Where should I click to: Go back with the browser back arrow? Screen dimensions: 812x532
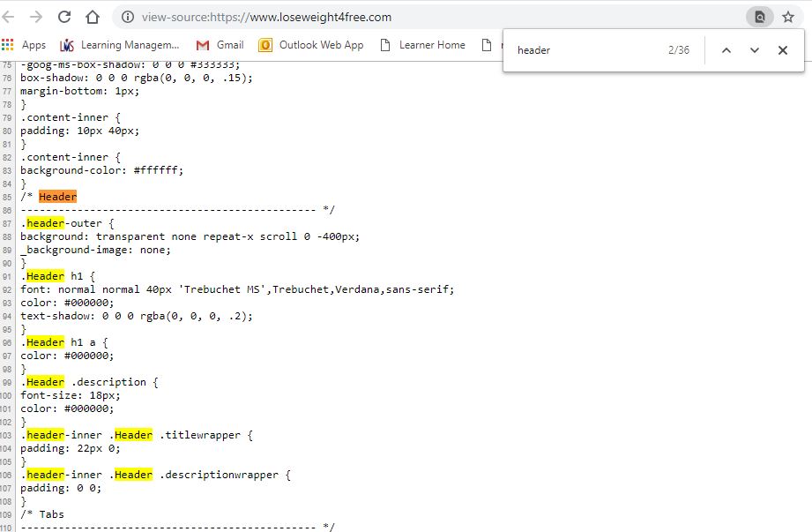click(x=8, y=17)
